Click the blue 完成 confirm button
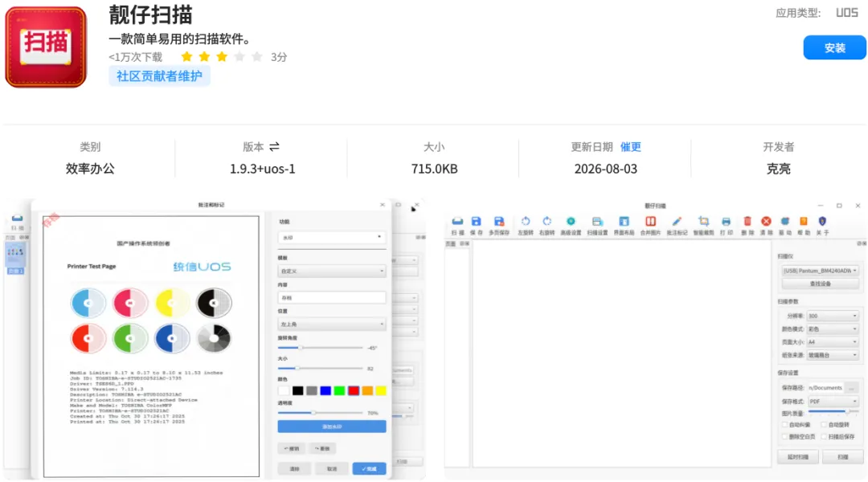 [369, 468]
